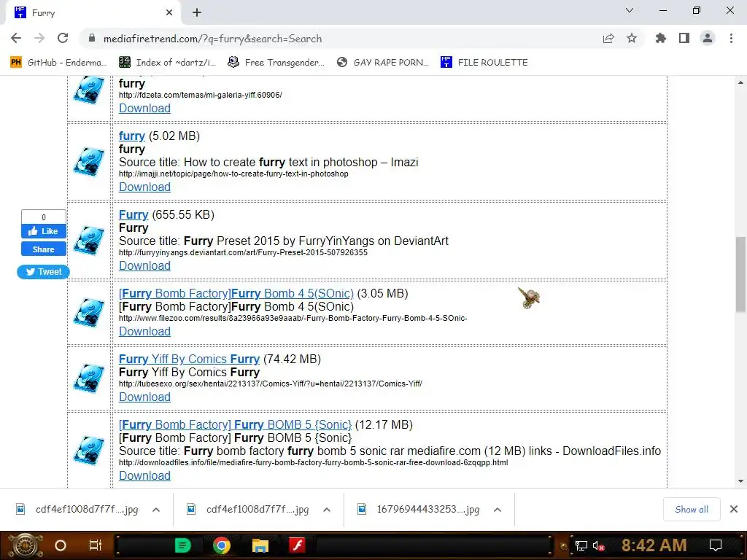Click disk icon beside Furry 655.55 KB
Image resolution: width=747 pixels, height=560 pixels.
tap(89, 241)
